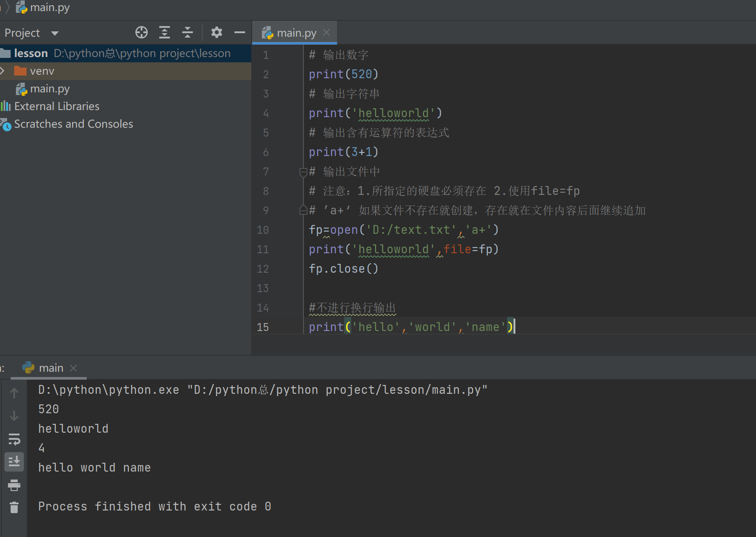
Task: Toggle scroll to end in console
Action: pyautogui.click(x=14, y=462)
